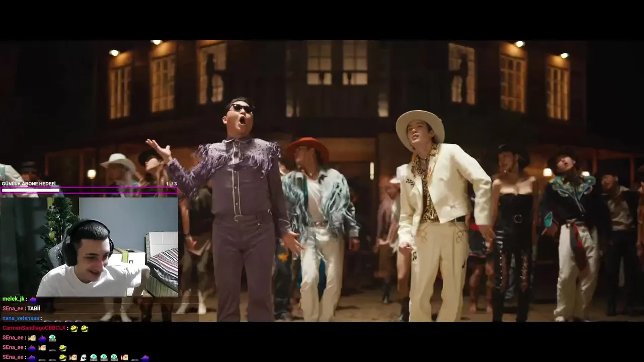Click the TABİİ chat message text

point(34,309)
